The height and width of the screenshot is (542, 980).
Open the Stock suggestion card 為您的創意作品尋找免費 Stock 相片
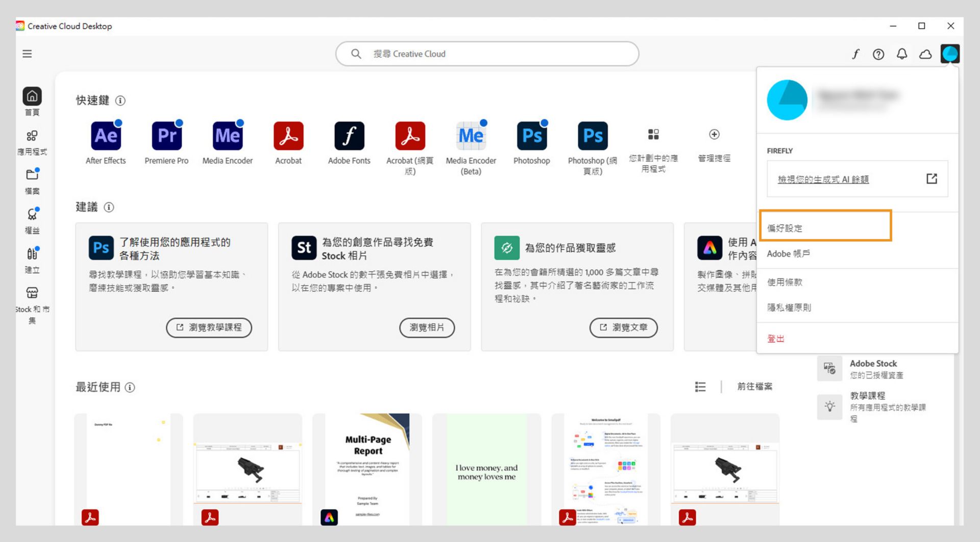pyautogui.click(x=374, y=287)
